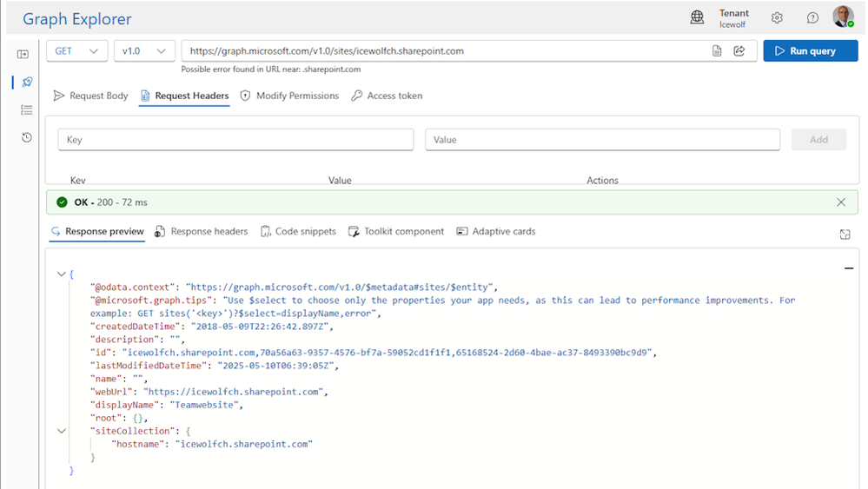Collapse the siteCollection JSON node
This screenshot has height=489, width=868.
62,431
